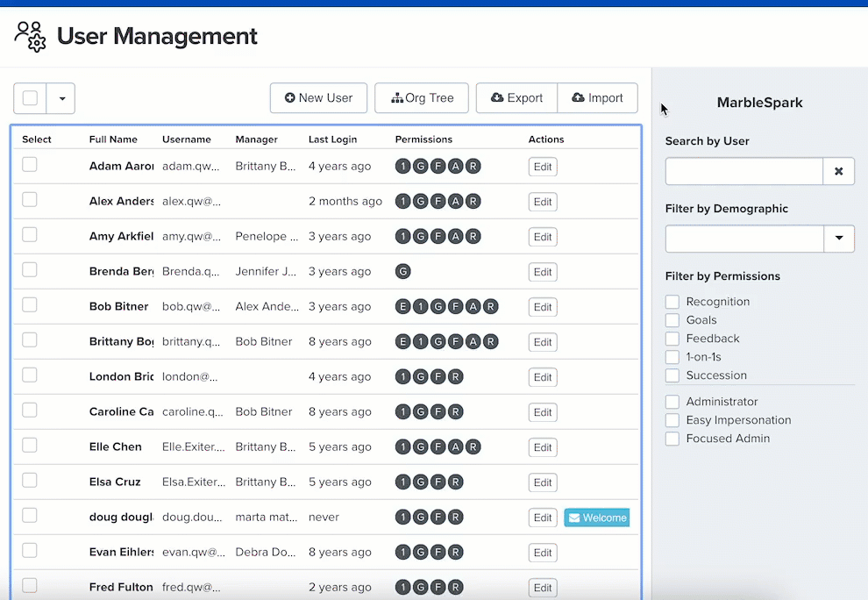Click the 'never' last login for doug

[x=324, y=517]
